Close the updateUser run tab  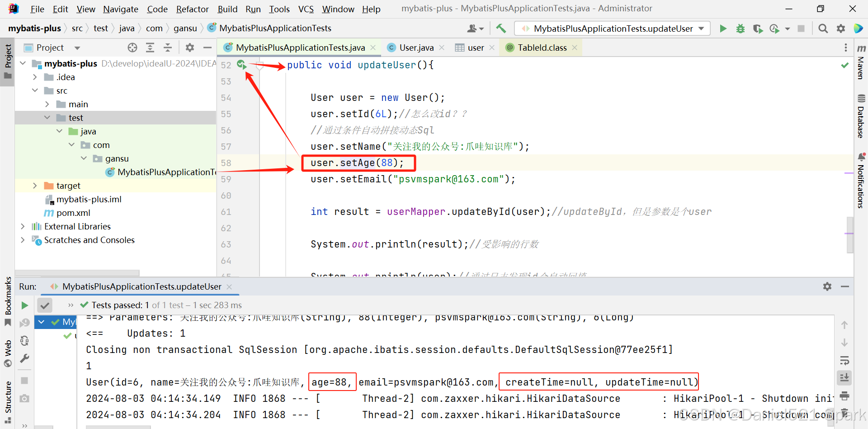(229, 286)
